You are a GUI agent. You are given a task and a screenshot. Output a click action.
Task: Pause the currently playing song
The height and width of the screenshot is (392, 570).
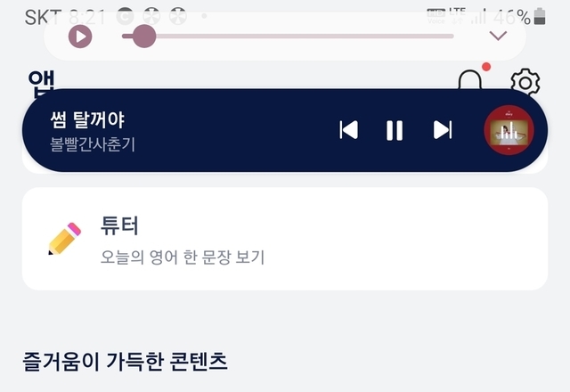coord(395,130)
